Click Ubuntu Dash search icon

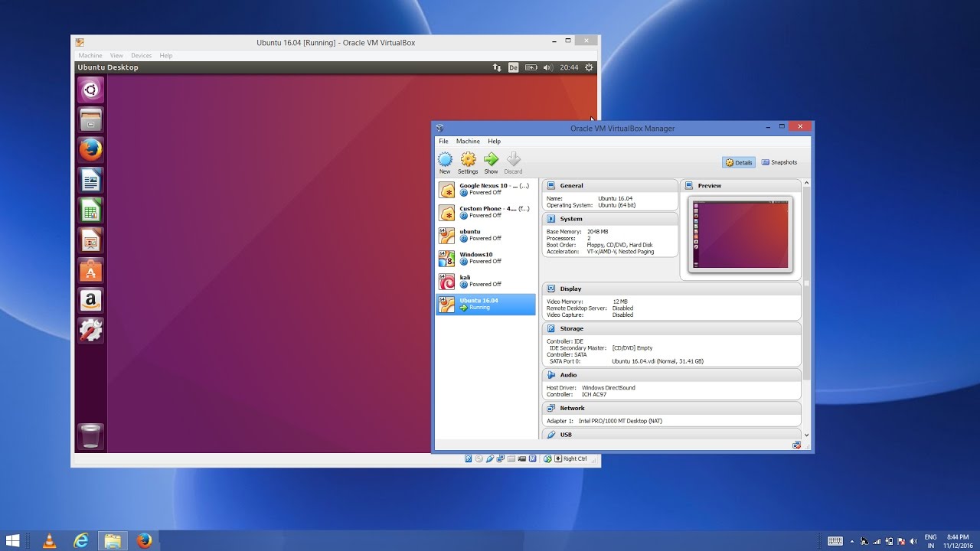pyautogui.click(x=90, y=90)
